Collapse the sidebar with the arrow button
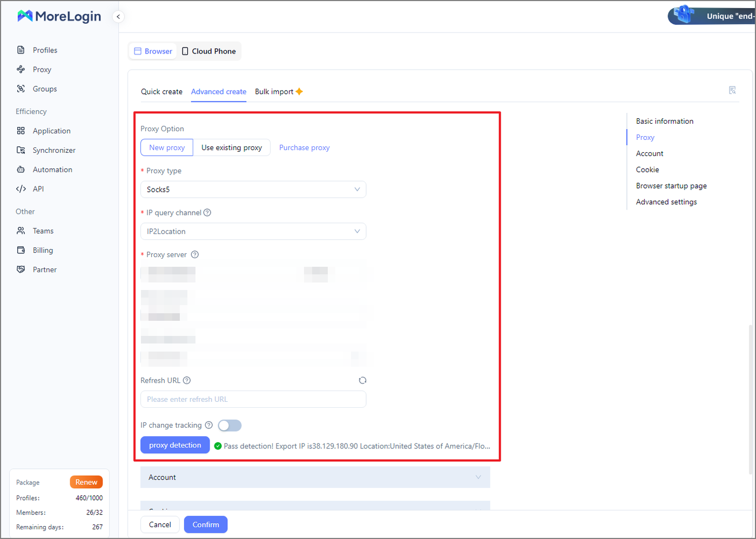Viewport: 756px width, 539px height. (x=118, y=17)
